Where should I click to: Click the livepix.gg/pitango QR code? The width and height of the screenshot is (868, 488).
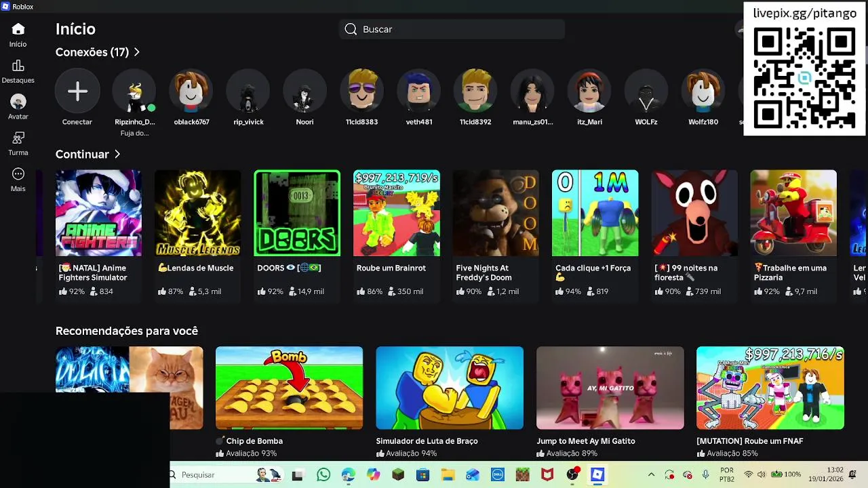(x=804, y=78)
